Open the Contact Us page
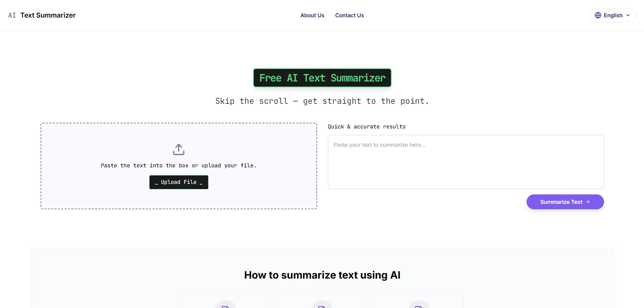 click(x=349, y=15)
